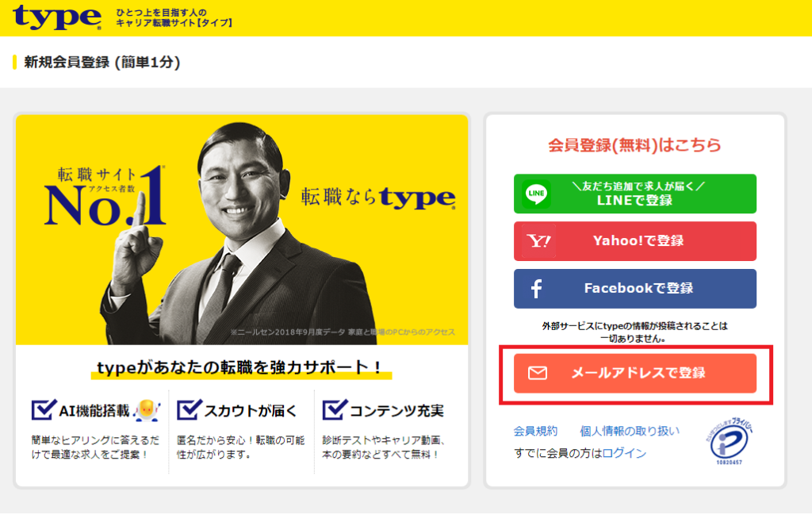Click 診断テストやキャリア動画 description text
This screenshot has width=812, height=530.
384,447
